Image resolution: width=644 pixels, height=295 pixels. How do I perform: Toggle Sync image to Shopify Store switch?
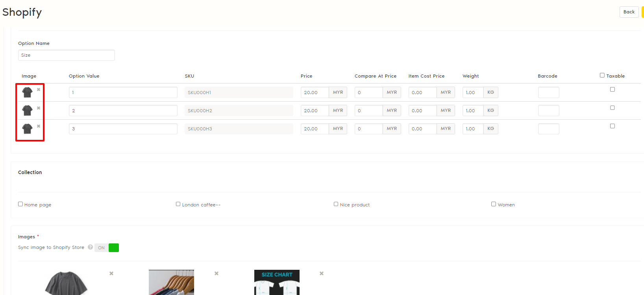tap(107, 248)
